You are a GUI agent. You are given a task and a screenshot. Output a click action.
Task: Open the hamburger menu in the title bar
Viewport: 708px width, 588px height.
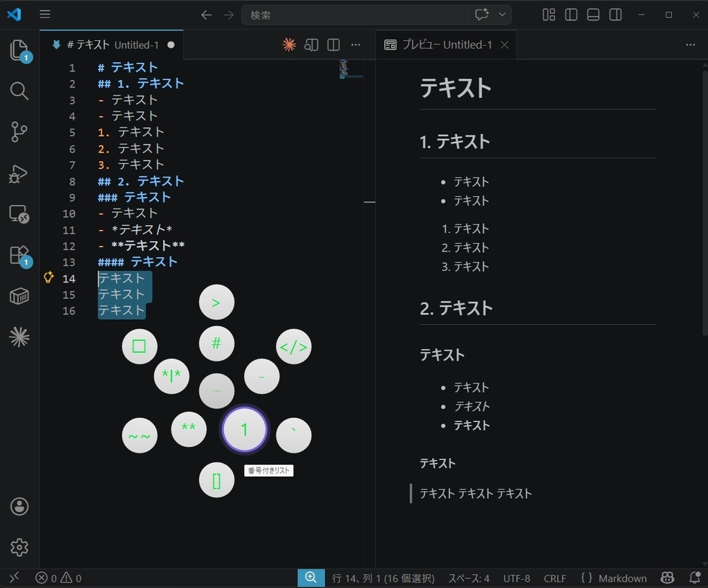45,14
